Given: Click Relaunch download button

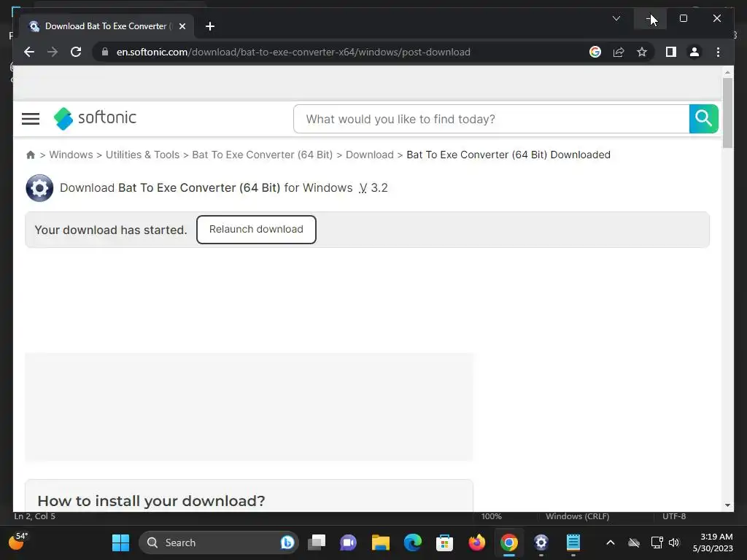Looking at the screenshot, I should [x=256, y=230].
